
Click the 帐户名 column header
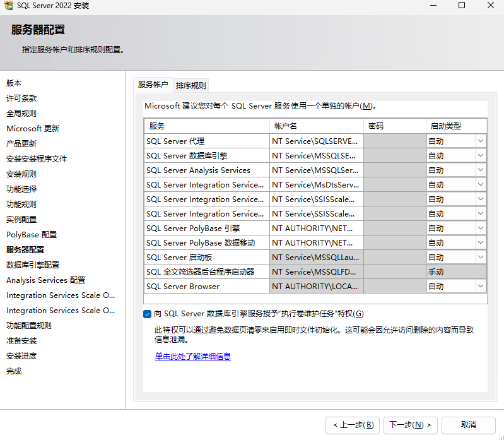click(x=317, y=126)
